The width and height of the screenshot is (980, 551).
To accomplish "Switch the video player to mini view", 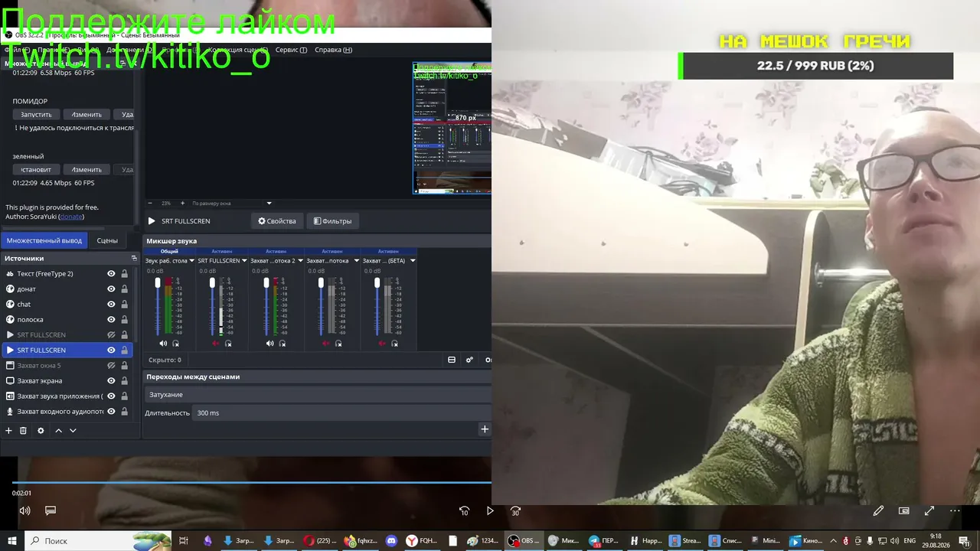I will pos(903,510).
